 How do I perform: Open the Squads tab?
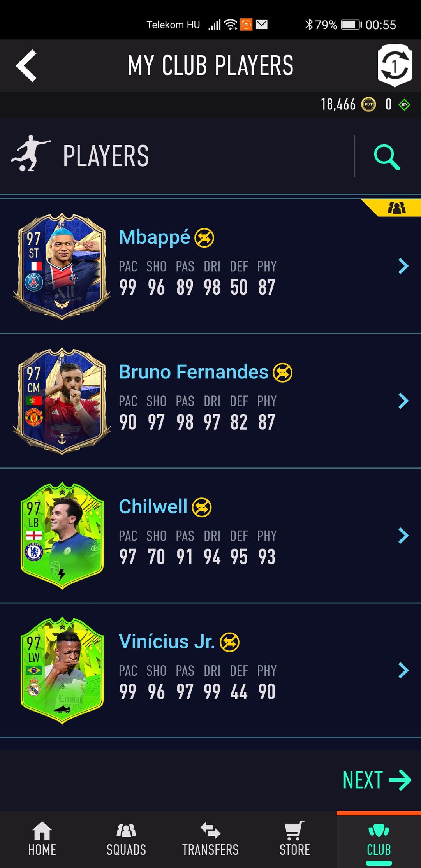(126, 840)
